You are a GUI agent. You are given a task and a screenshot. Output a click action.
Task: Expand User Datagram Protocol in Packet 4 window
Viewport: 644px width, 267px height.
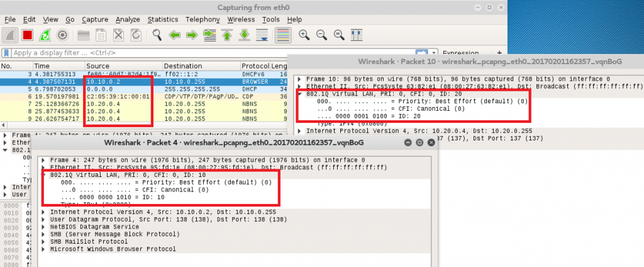pyautogui.click(x=45, y=219)
